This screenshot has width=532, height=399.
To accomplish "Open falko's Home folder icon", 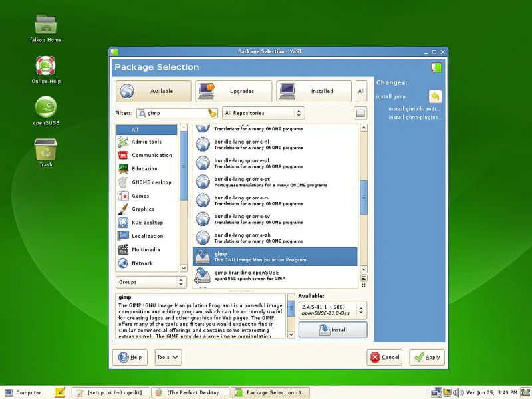I will click(46, 25).
